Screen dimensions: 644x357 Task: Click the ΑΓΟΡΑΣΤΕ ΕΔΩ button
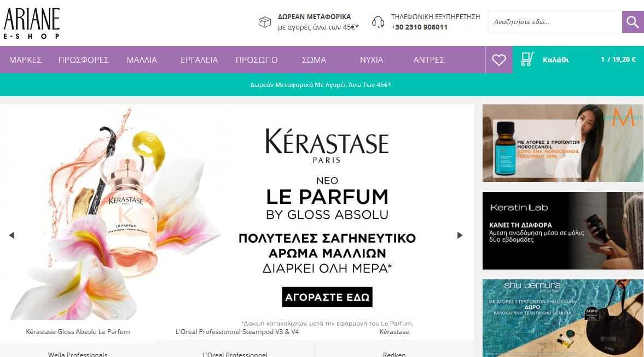[327, 297]
